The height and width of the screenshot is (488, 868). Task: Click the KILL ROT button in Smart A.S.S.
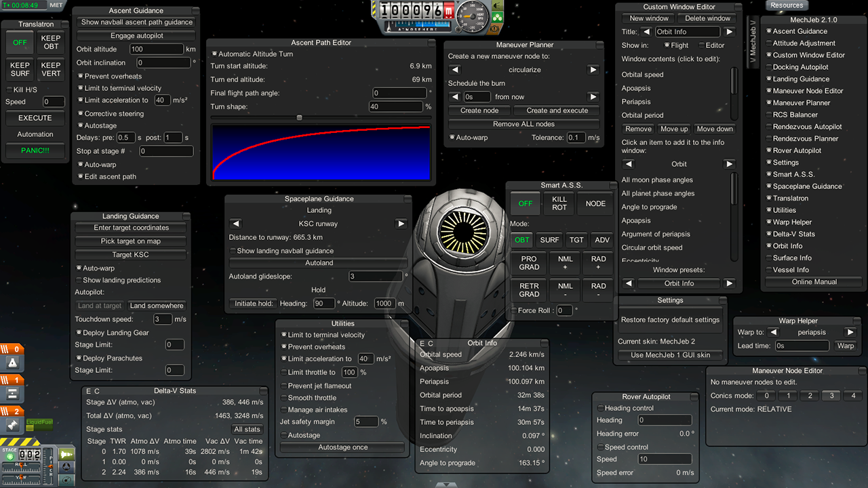click(x=559, y=203)
